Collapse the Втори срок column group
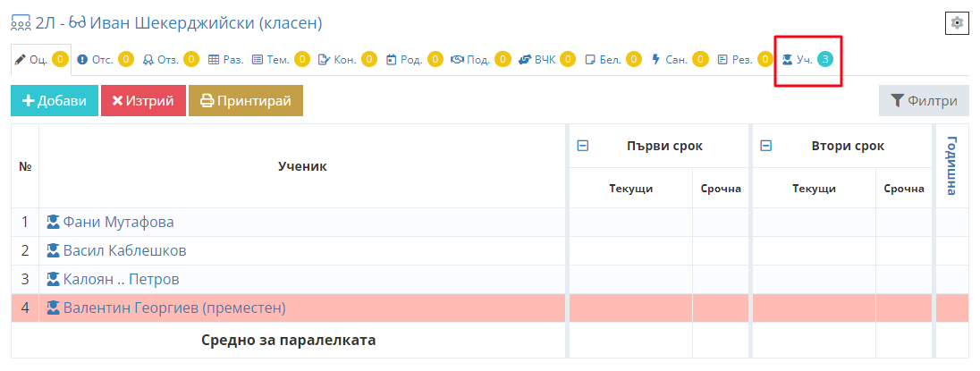 click(765, 146)
